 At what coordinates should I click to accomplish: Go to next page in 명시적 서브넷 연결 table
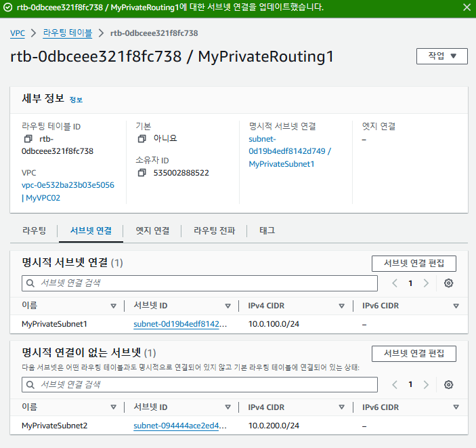(426, 283)
